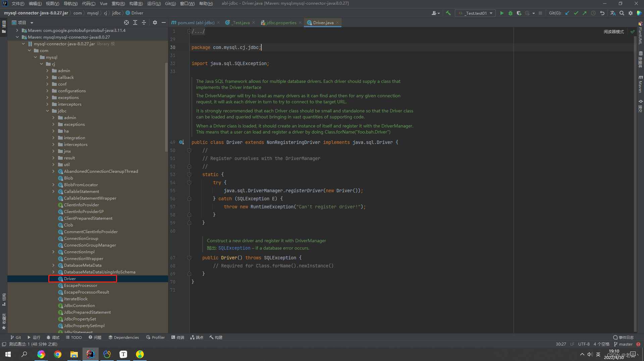Click the master branch indicator in status bar
This screenshot has width=644, height=361.
point(623,344)
